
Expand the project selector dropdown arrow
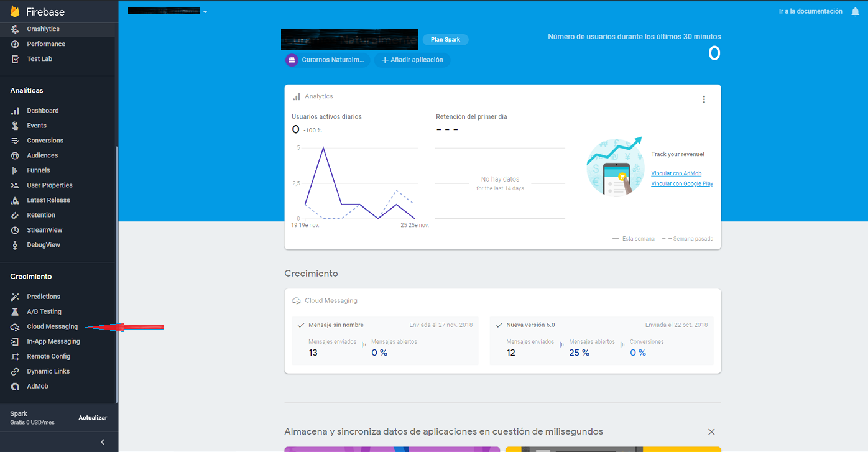[205, 12]
